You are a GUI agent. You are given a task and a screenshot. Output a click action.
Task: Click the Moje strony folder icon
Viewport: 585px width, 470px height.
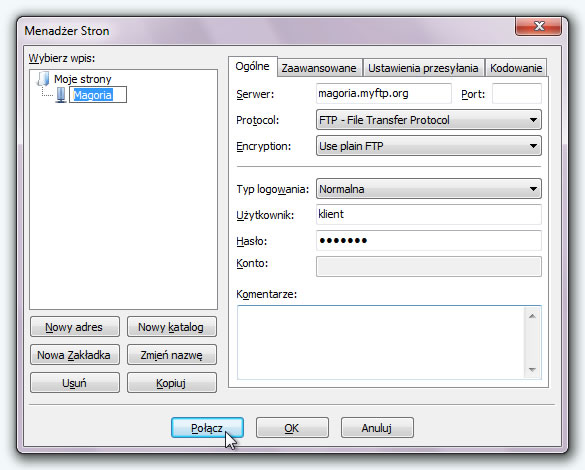43,78
